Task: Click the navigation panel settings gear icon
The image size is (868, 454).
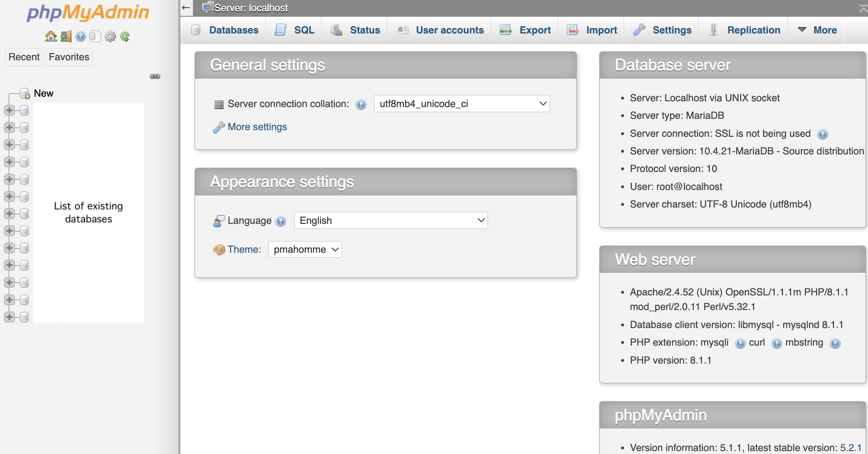Action: point(110,36)
